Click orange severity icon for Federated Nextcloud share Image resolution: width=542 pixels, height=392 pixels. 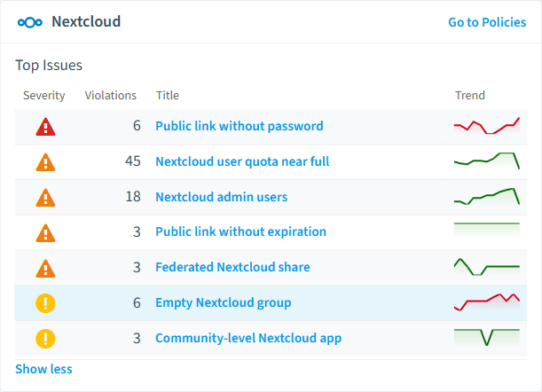tap(45, 269)
